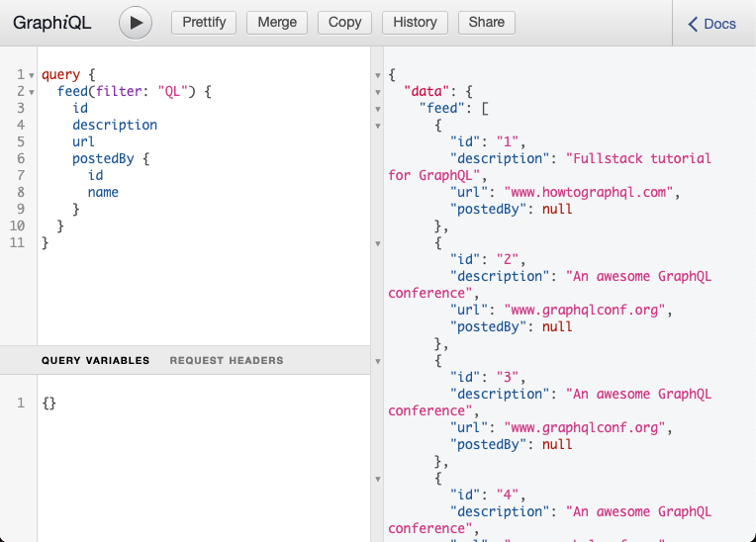The image size is (756, 542).
Task: Collapse the query block at line 1
Action: 32,75
